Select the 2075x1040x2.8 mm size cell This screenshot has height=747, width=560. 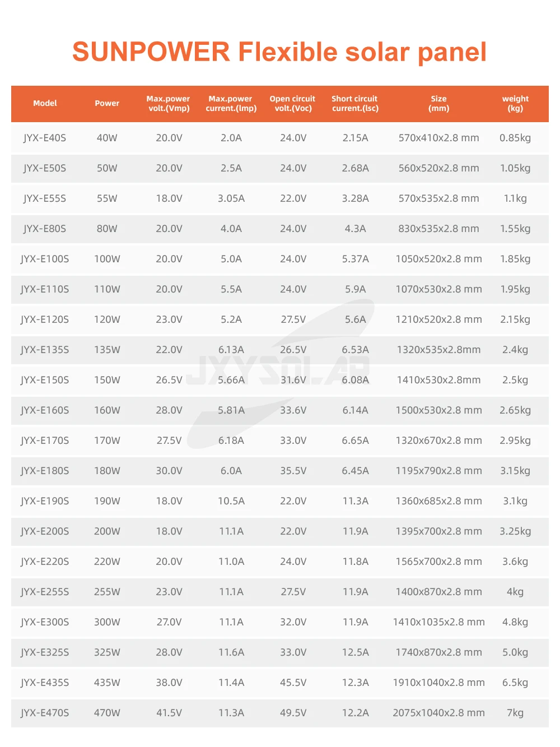click(x=438, y=713)
